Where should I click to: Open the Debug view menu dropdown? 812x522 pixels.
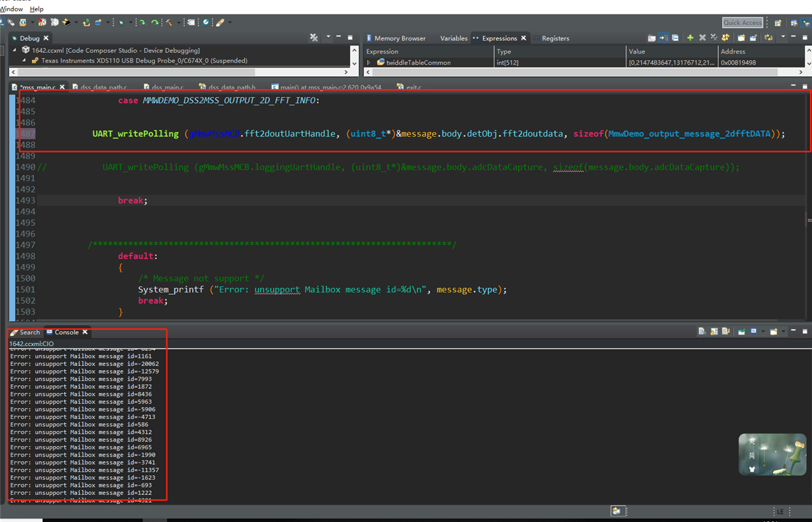pyautogui.click(x=327, y=38)
